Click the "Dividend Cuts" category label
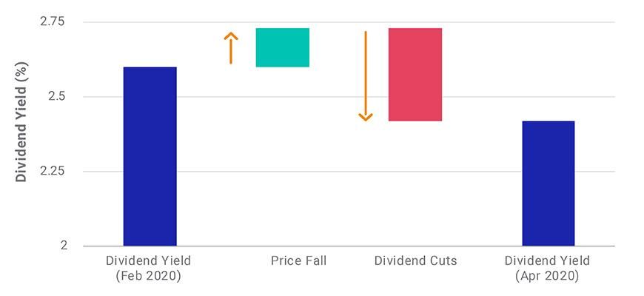Screen dimensions: 644x296 coord(416,260)
